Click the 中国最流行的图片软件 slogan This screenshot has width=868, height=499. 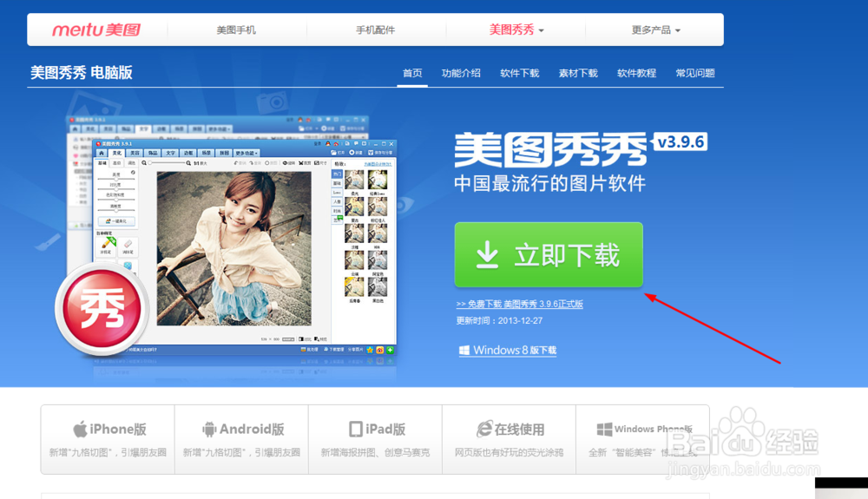click(549, 183)
